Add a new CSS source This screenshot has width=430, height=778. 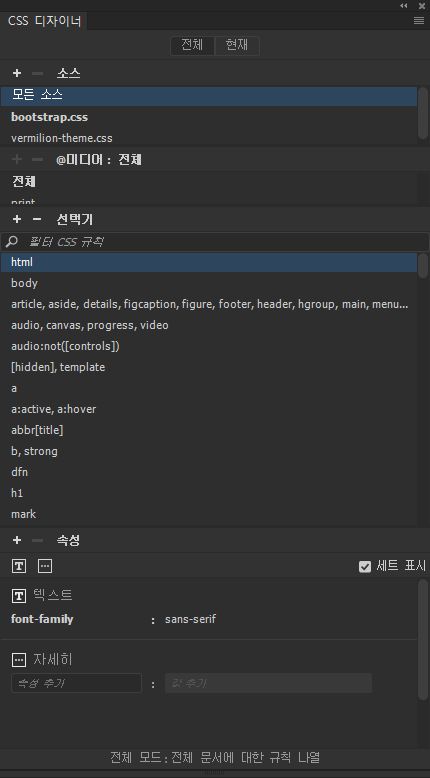17,73
